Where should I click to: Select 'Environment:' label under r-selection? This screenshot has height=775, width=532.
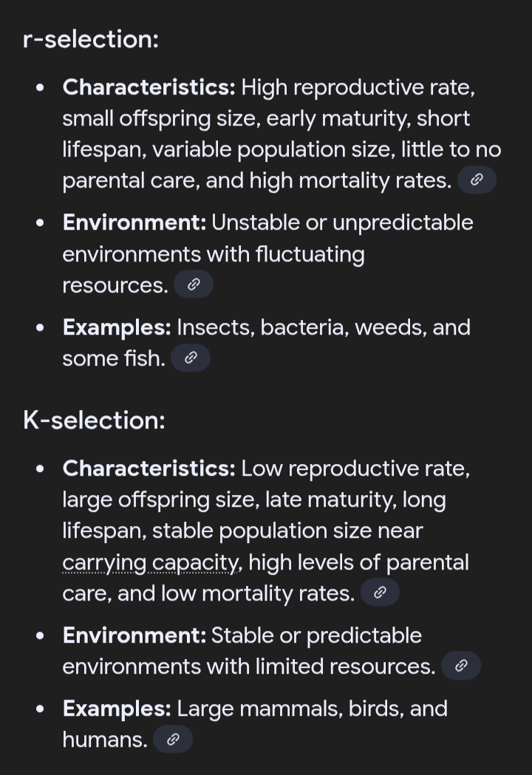pos(136,222)
